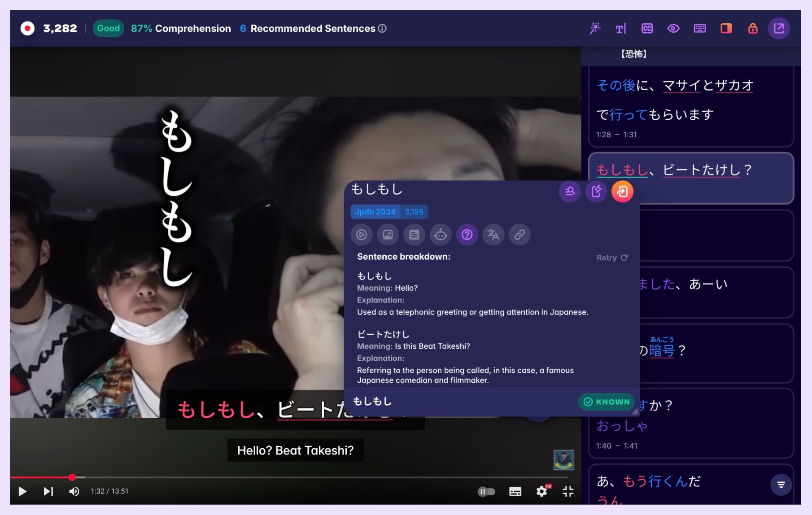
Task: Click the translate icon in word popup
Action: click(493, 235)
